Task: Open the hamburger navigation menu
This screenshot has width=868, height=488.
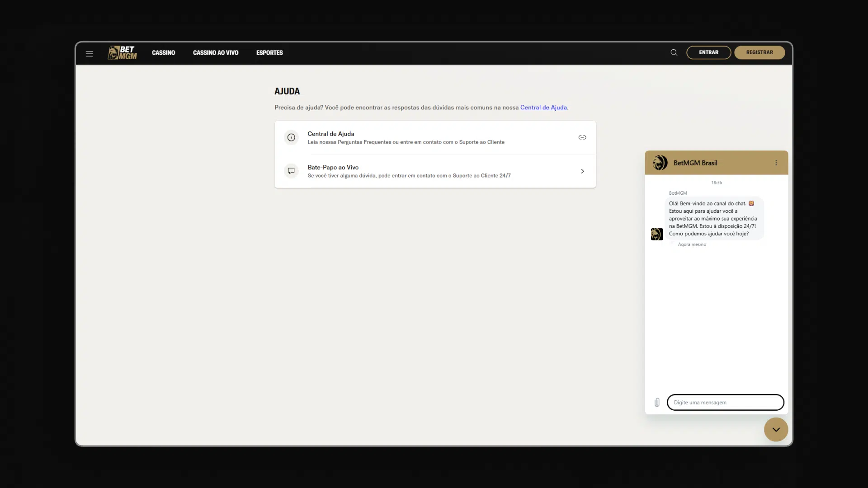Action: coord(89,53)
